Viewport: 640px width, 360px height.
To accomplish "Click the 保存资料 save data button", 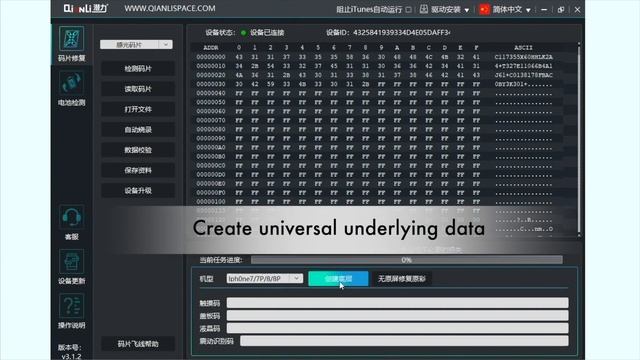I will 138,170.
